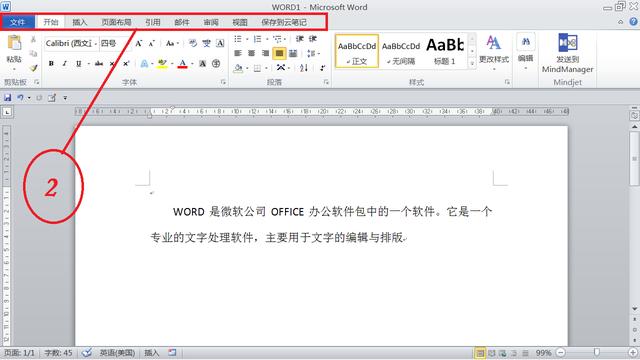Click the Editing (编辑) button
640x360 pixels.
pyautogui.click(x=525, y=52)
